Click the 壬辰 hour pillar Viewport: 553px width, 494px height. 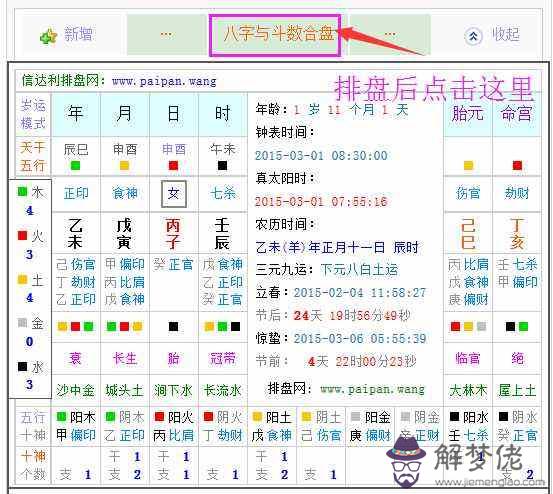pos(222,233)
